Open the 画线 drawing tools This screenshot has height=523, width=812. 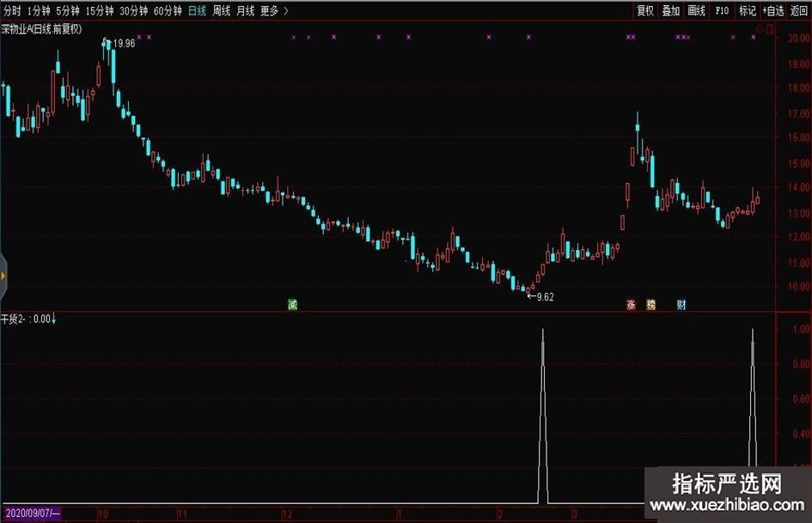tap(696, 10)
